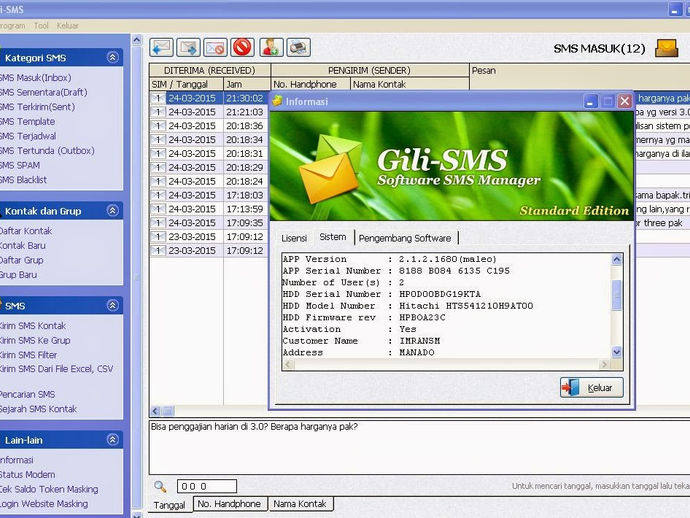Open SMS Sementara(Draft) category

(44, 92)
